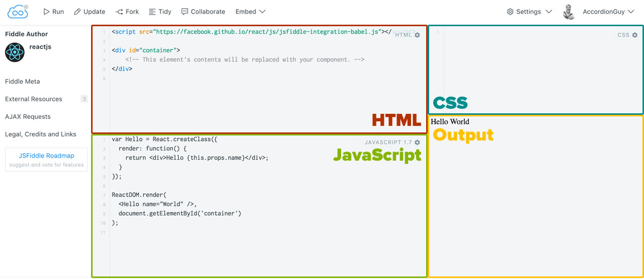The image size is (644, 279).
Task: Tidy up the code
Action: point(160,12)
